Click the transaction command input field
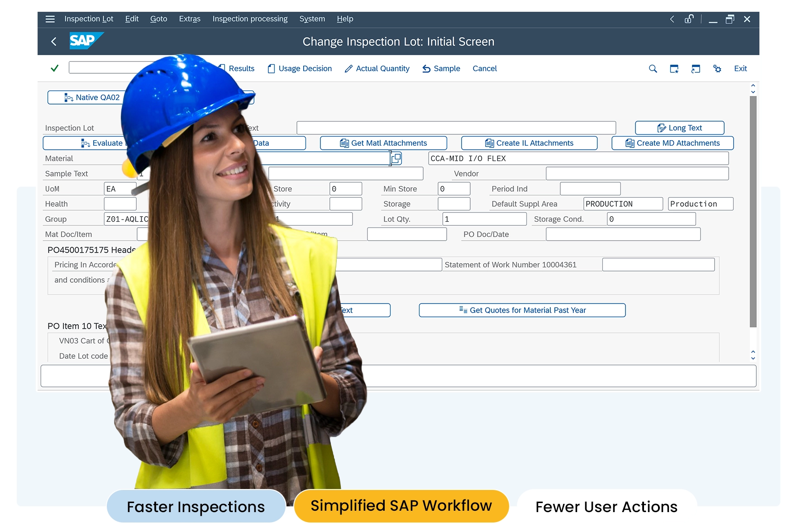This screenshot has height=532, width=797. [111, 67]
